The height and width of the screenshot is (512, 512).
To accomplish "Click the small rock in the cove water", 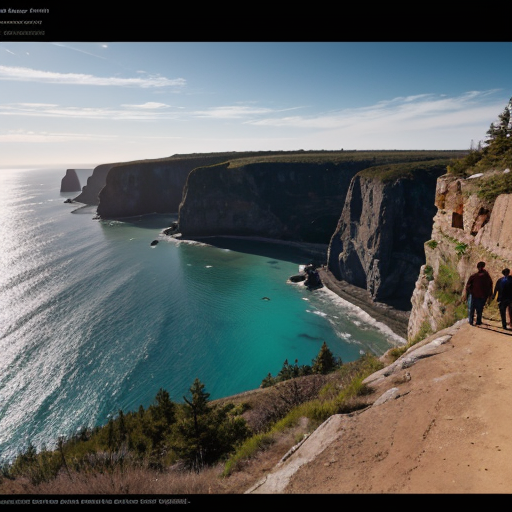I will (x=154, y=243).
